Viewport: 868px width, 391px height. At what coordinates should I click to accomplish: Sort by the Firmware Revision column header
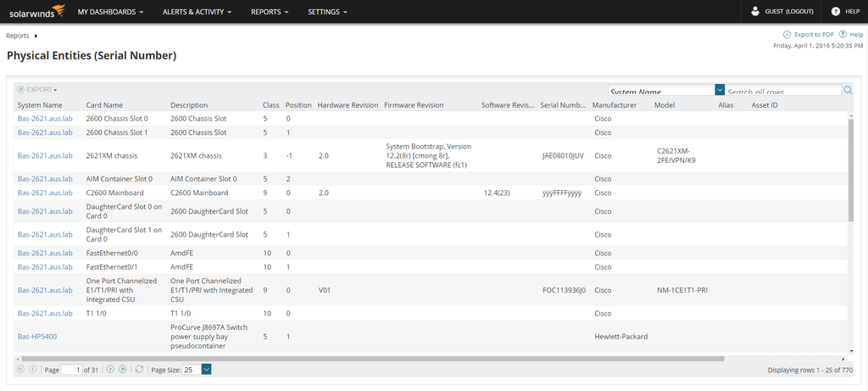414,105
